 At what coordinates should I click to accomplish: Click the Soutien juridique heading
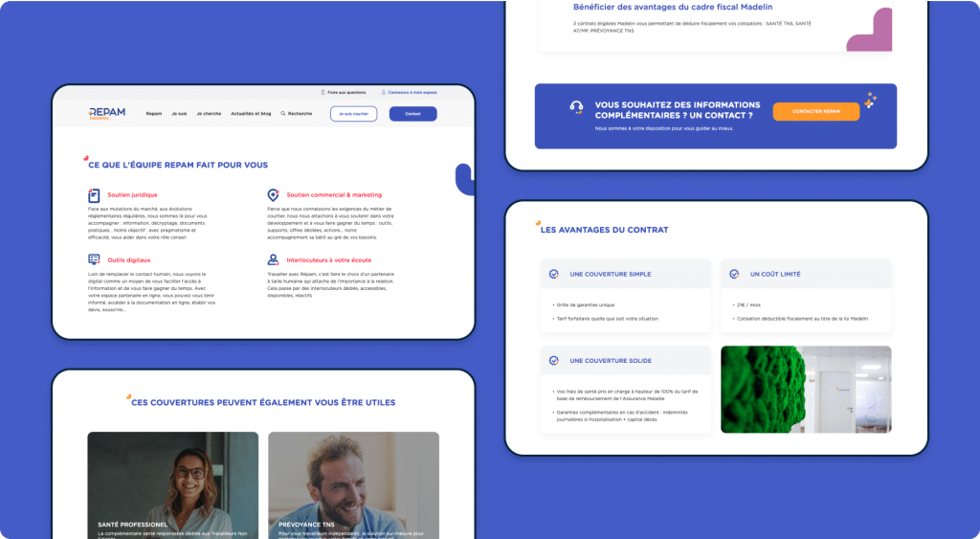click(x=132, y=195)
